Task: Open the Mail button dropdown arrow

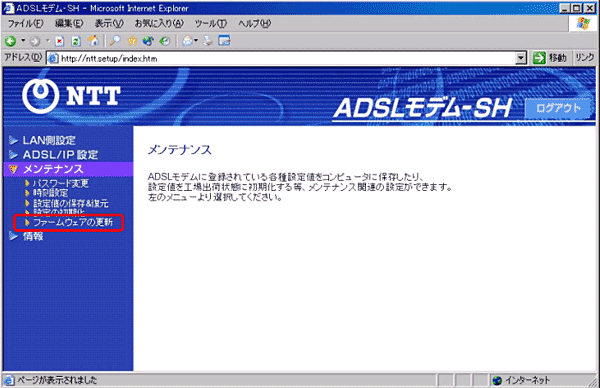Action: click(196, 40)
